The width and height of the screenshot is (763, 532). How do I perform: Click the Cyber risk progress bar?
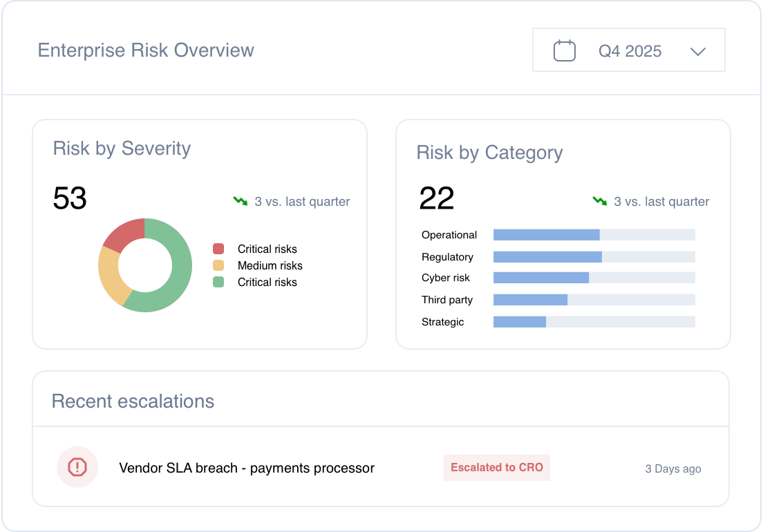tap(594, 278)
